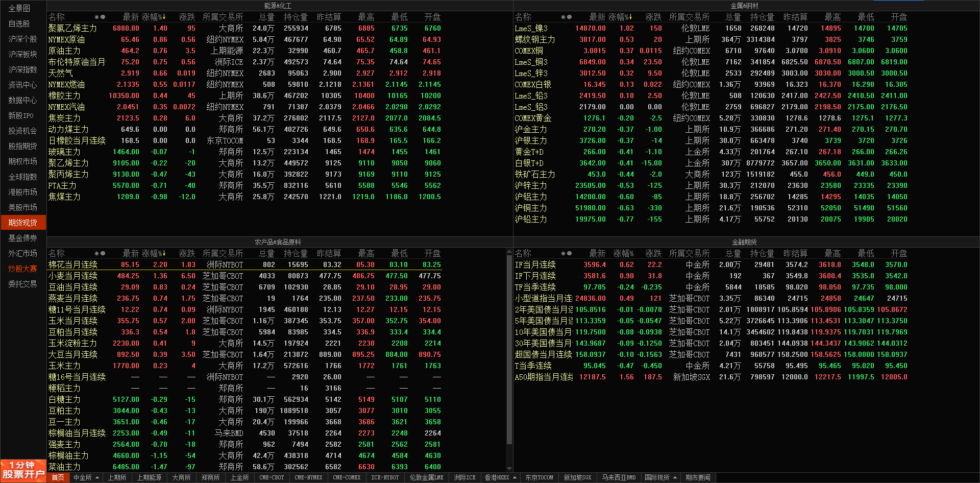Click the dot icon in 金融期货 header
The image size is (980, 483).
[x=569, y=253]
